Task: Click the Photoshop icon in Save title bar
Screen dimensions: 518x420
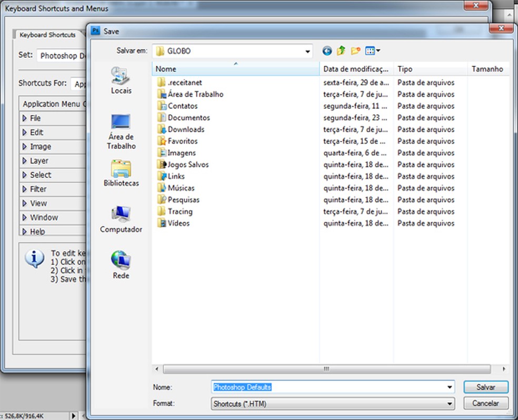Action: 95,31
